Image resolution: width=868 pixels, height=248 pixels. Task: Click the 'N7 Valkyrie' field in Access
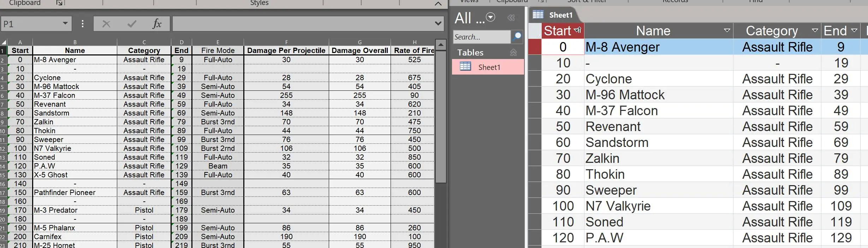659,206
